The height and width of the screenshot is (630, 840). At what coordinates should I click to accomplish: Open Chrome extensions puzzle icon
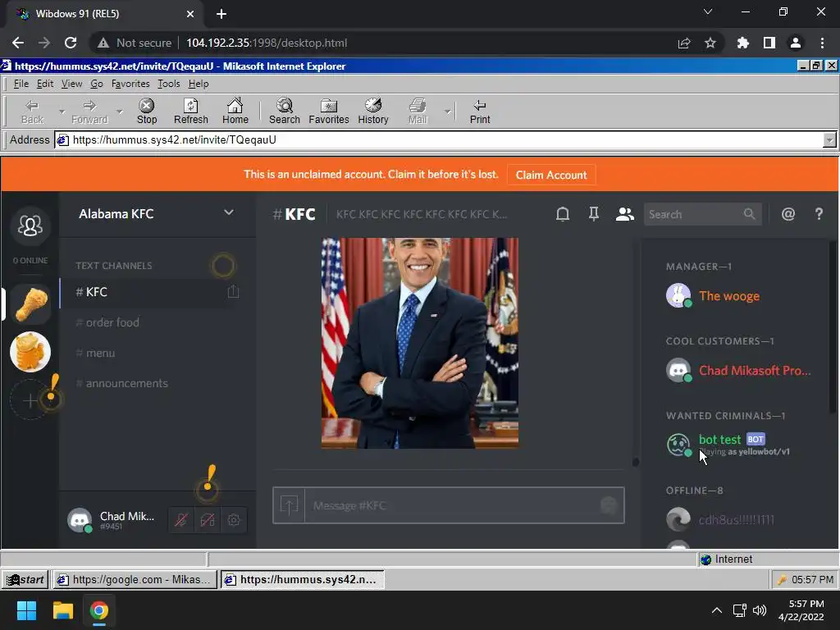[742, 43]
